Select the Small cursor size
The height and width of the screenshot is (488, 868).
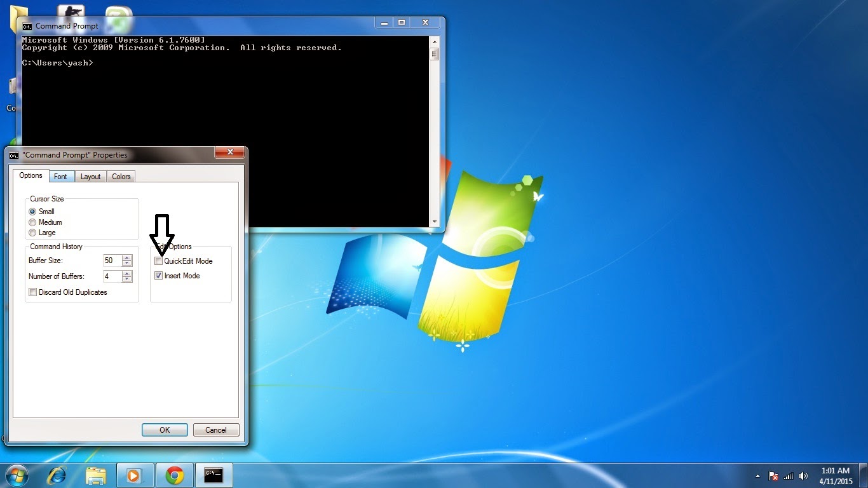pyautogui.click(x=32, y=212)
